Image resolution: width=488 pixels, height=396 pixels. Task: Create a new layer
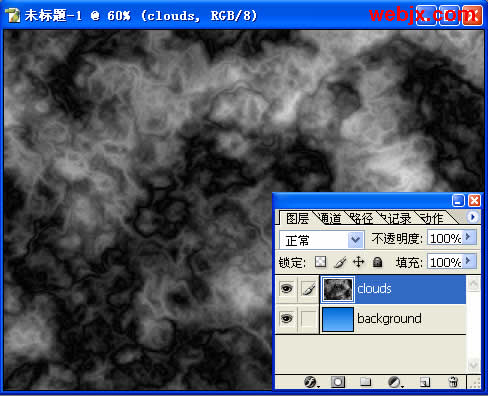pyautogui.click(x=425, y=382)
